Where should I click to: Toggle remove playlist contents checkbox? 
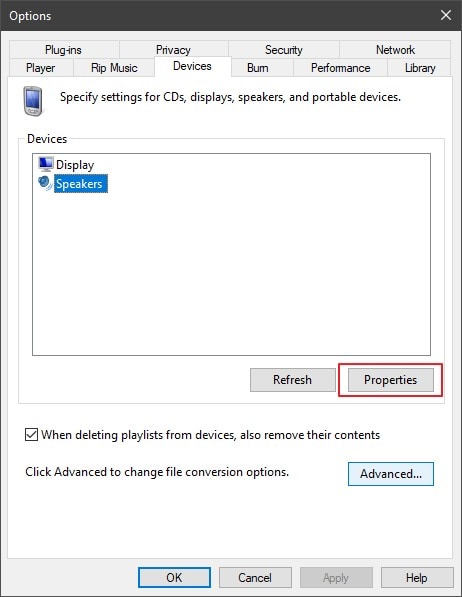[31, 434]
